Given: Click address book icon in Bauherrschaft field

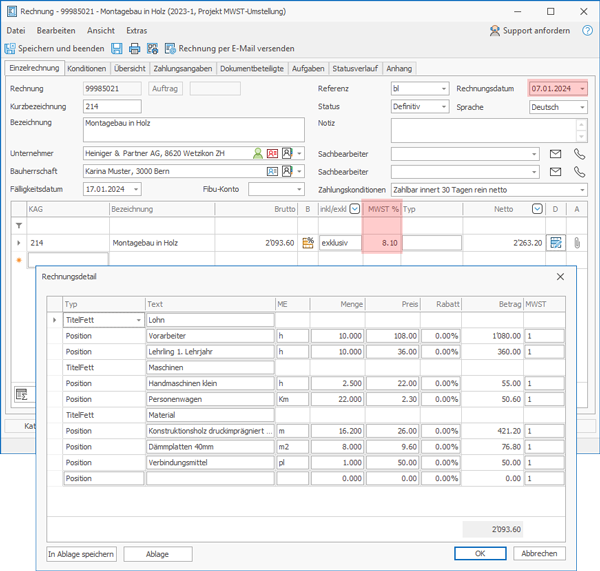Looking at the screenshot, I should click(287, 171).
